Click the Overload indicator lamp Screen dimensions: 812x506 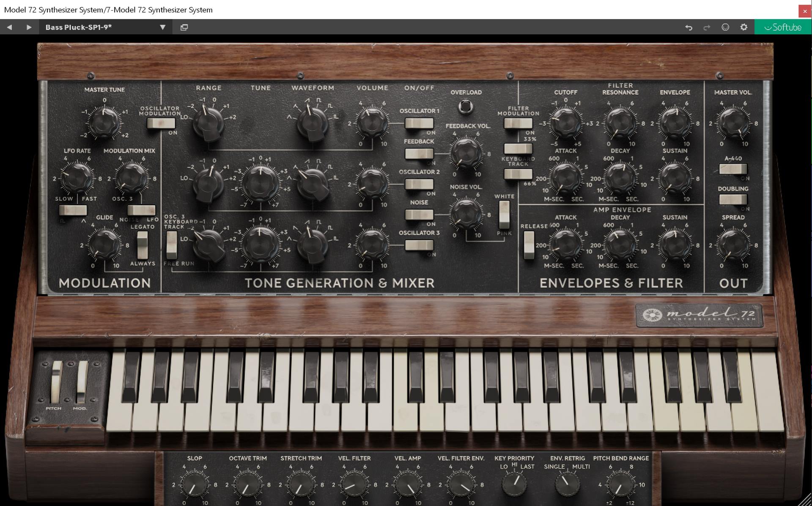coord(466,106)
